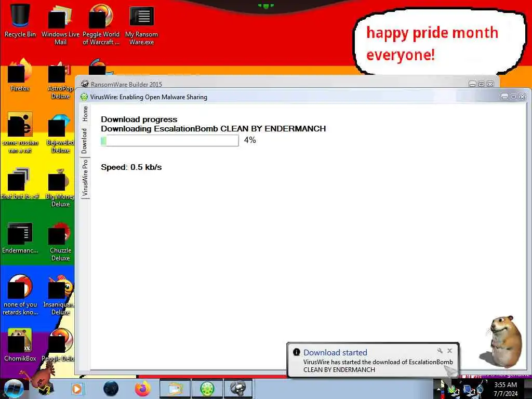This screenshot has height=399, width=532.
Task: Select Insaniquarium Deluxe desktop icon
Action: [60, 295]
